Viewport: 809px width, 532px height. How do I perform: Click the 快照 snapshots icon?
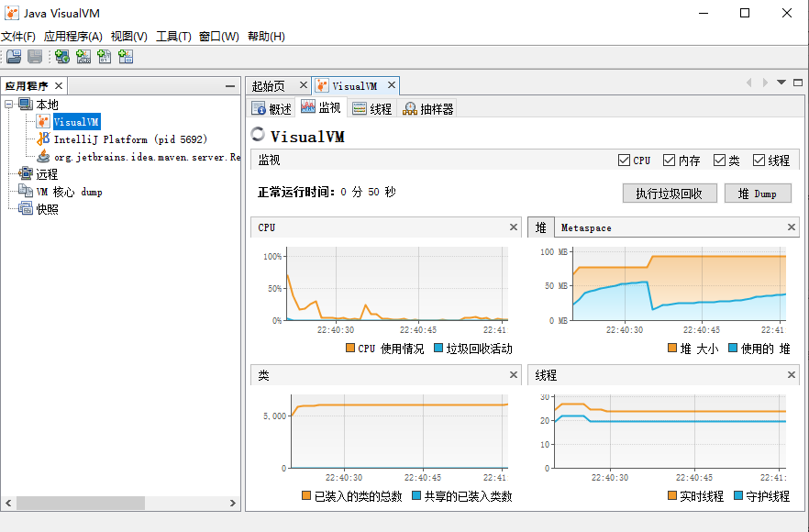point(26,208)
